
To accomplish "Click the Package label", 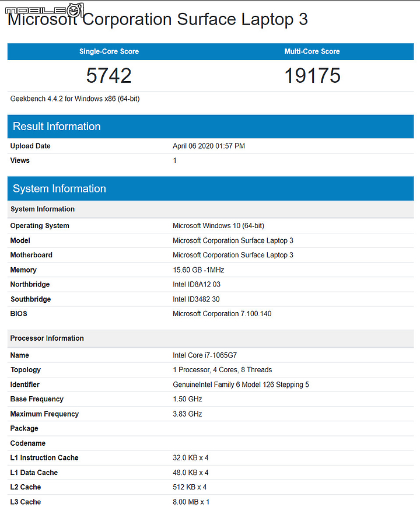I will click(x=24, y=428).
